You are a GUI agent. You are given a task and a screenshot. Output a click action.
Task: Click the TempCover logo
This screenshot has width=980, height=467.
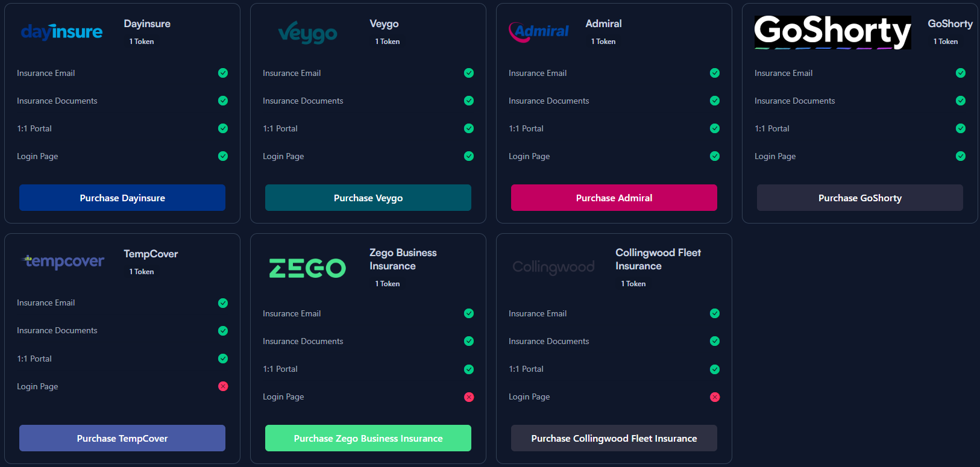click(x=62, y=262)
